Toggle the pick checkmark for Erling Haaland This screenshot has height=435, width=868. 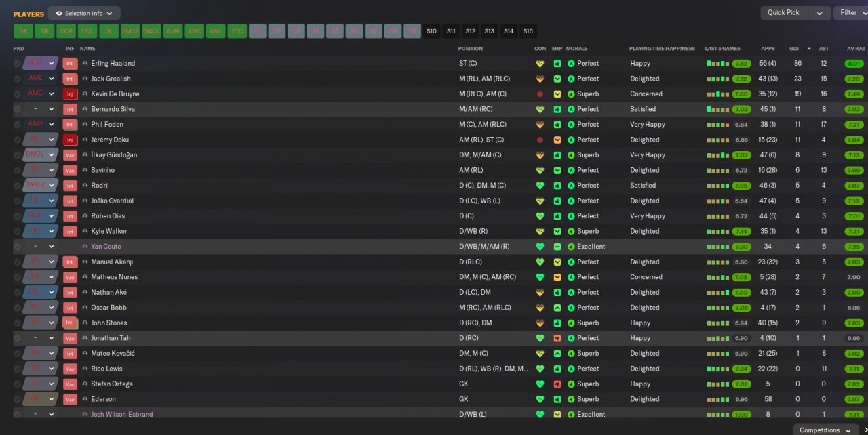17,64
